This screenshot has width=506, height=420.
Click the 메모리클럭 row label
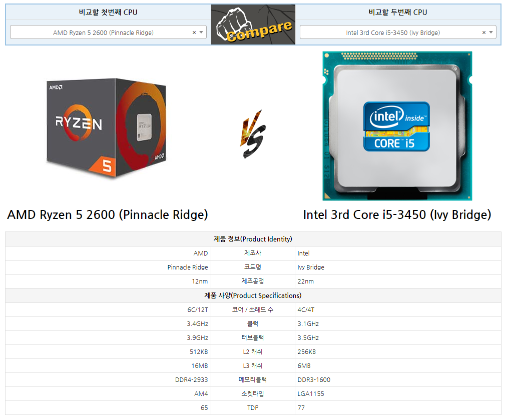point(253,379)
